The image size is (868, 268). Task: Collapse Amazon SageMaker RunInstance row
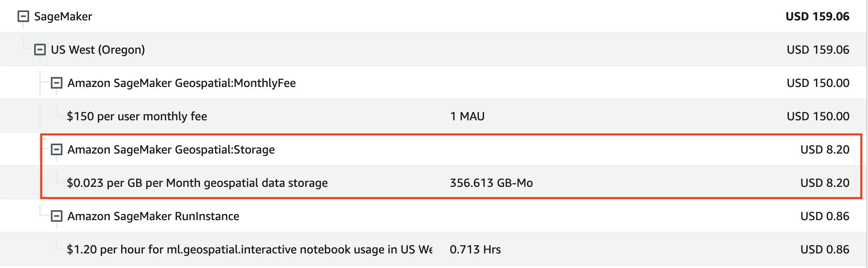click(57, 216)
